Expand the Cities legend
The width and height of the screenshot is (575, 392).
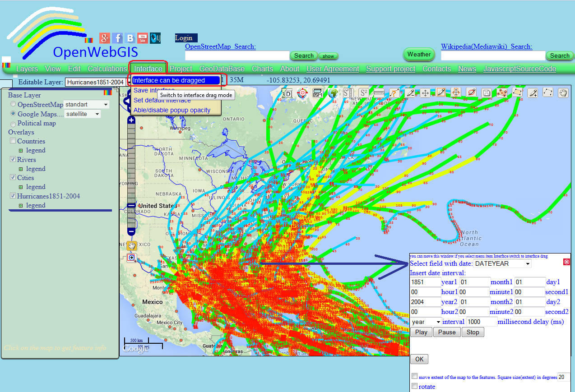21,187
